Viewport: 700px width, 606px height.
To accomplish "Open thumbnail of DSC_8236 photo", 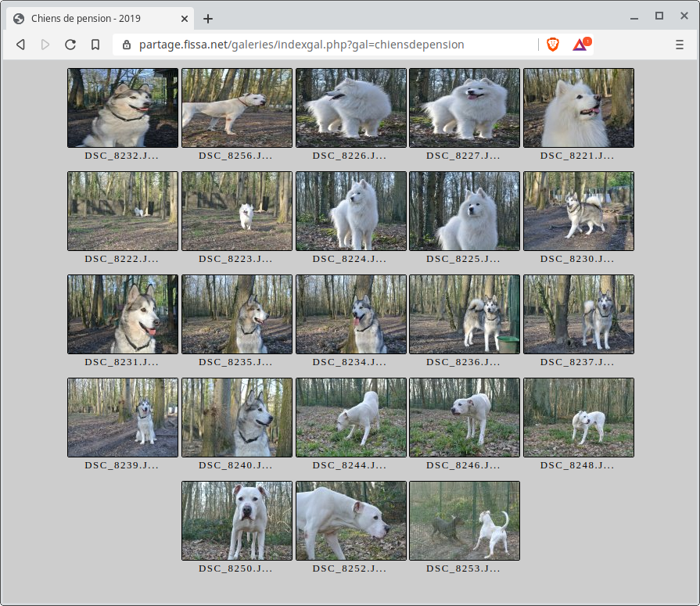I will coord(465,314).
